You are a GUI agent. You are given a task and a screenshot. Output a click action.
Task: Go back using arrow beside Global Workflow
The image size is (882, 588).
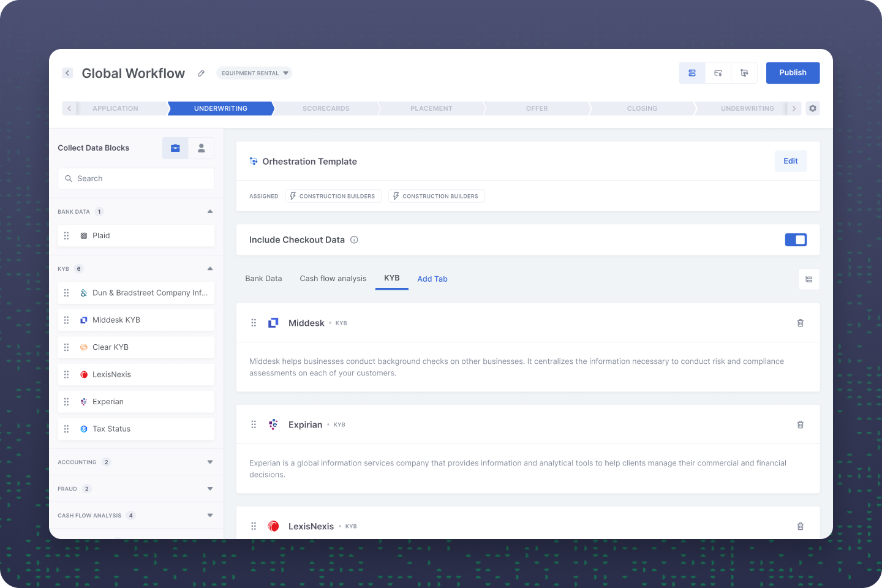(67, 73)
